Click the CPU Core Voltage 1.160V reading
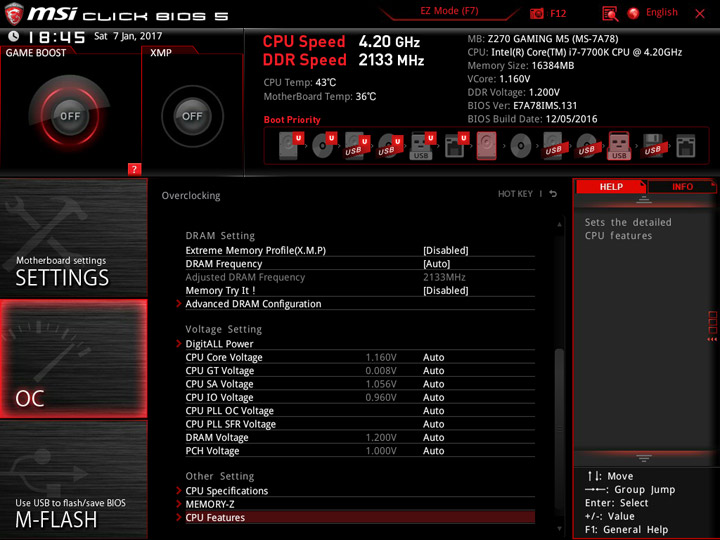 tap(381, 357)
